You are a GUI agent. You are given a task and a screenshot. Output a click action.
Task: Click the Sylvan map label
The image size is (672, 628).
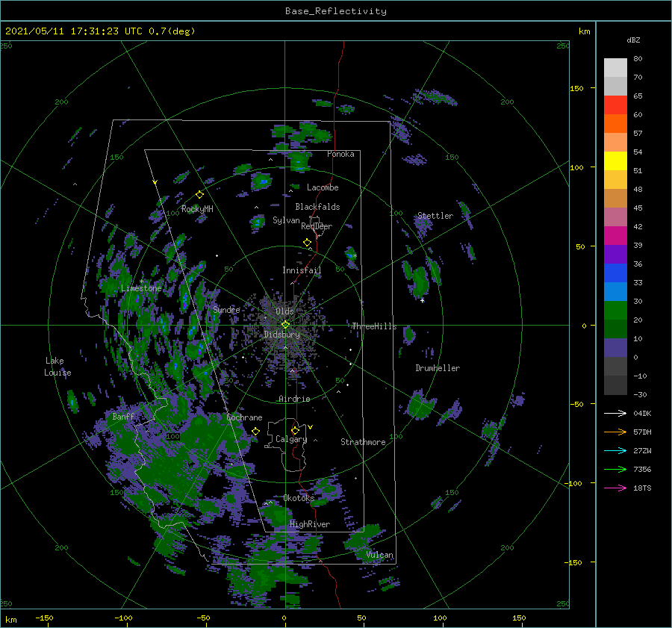(x=286, y=220)
